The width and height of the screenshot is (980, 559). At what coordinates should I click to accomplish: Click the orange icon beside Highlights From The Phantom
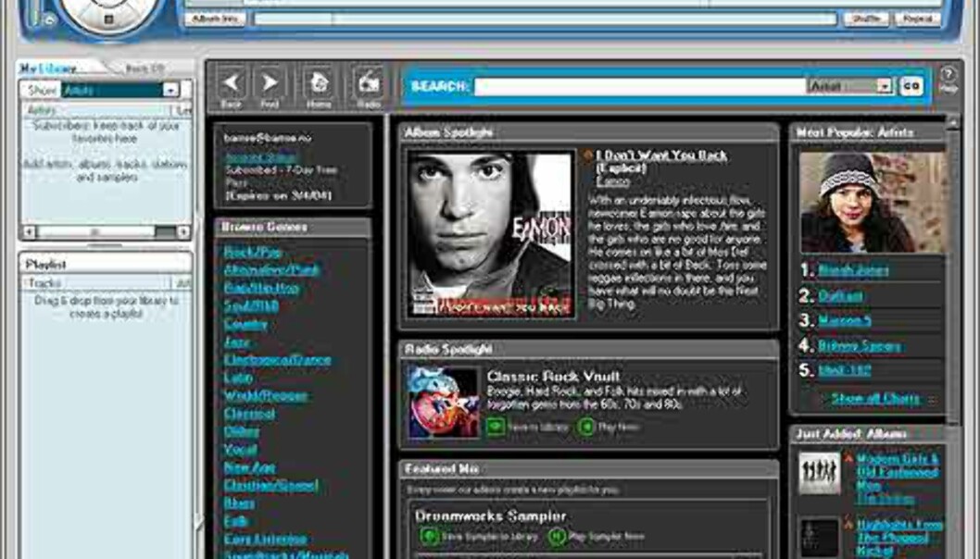[x=848, y=525]
